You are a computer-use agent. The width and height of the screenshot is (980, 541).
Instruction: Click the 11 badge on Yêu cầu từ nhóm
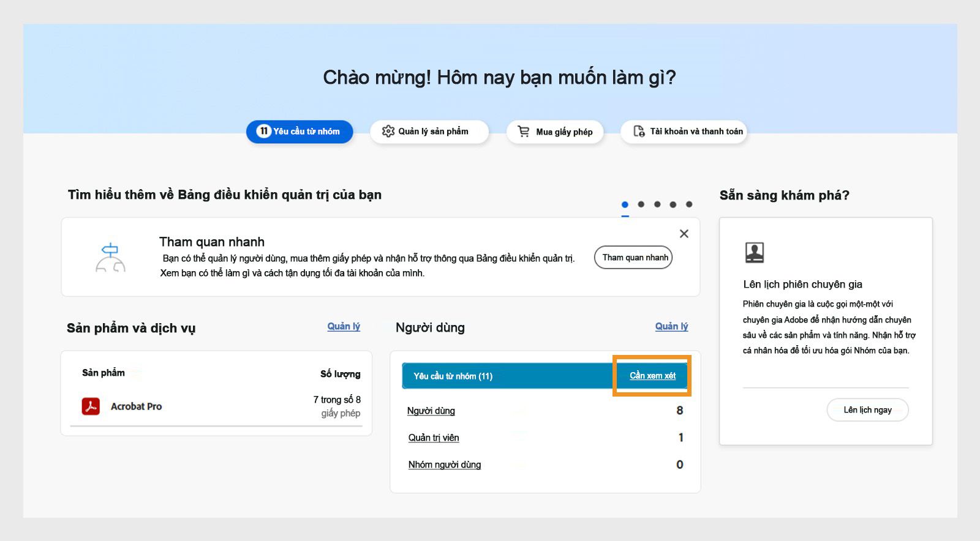point(263,131)
